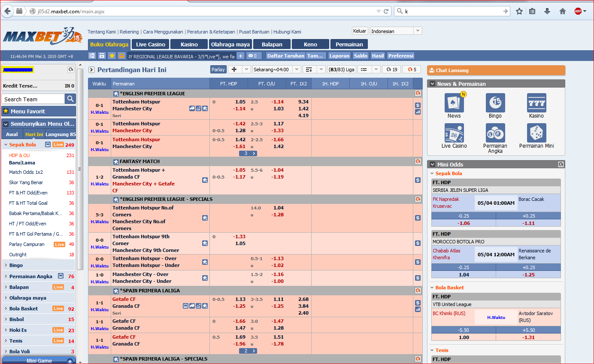Image resolution: width=594 pixels, height=364 pixels.
Task: Switch to the Kasino tab
Action: [189, 44]
